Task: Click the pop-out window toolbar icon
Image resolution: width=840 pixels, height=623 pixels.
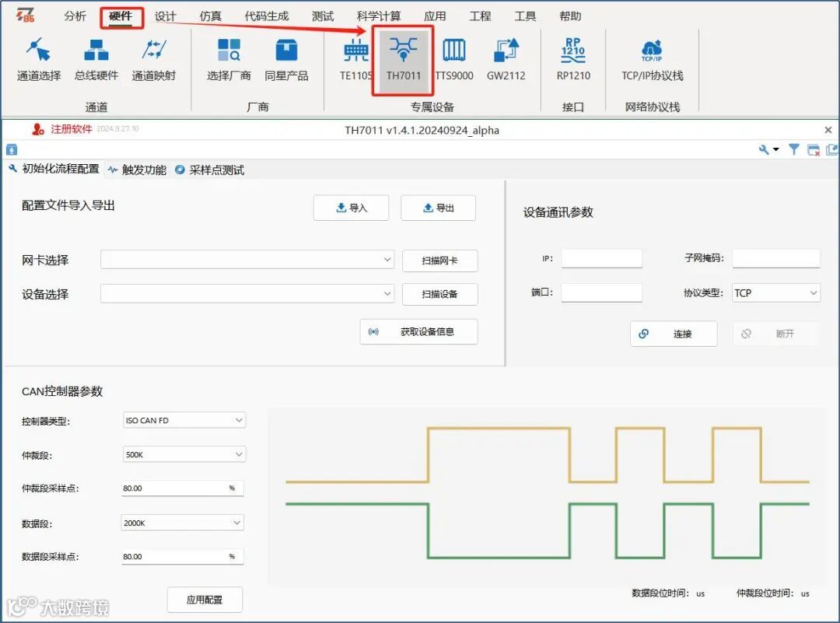Action: (832, 150)
